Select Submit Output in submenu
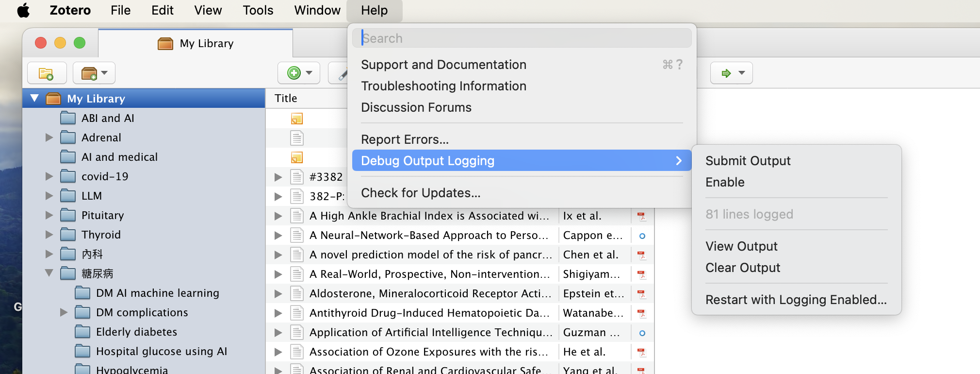Image resolution: width=980 pixels, height=374 pixels. pyautogui.click(x=796, y=161)
